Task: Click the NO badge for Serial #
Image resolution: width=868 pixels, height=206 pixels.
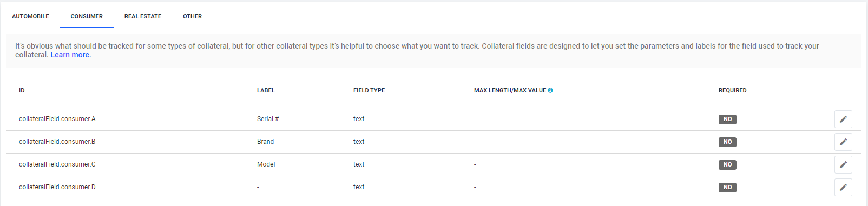Action: 727,119
